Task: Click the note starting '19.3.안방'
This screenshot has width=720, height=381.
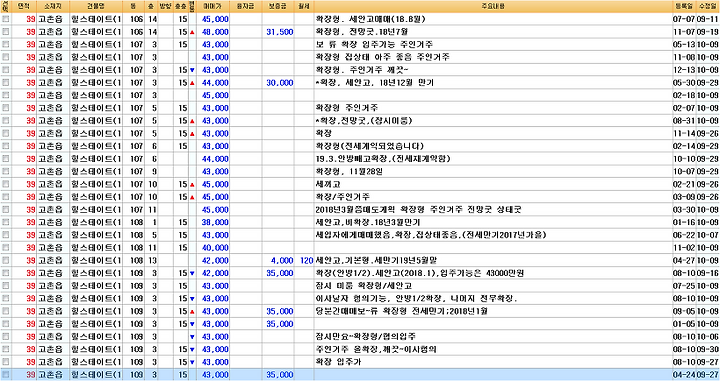Action: coord(383,159)
